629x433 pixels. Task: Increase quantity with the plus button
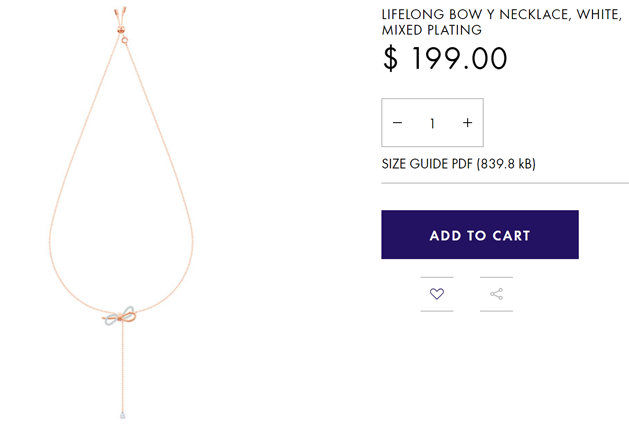pyautogui.click(x=467, y=123)
